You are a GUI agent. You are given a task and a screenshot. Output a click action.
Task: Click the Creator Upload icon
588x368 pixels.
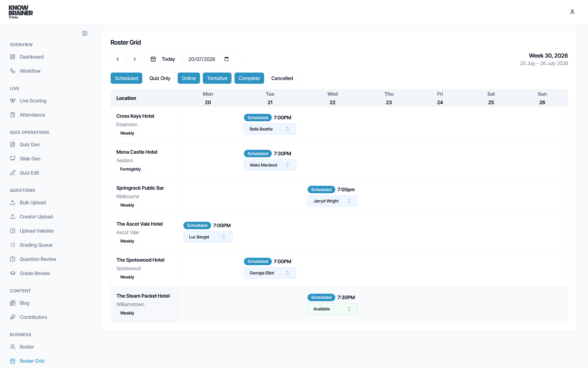coord(13,216)
